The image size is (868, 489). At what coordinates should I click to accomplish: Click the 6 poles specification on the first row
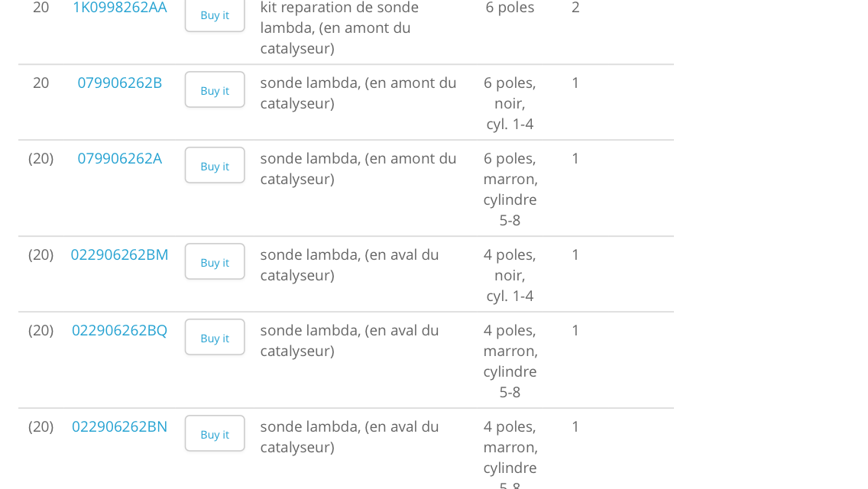click(x=509, y=8)
